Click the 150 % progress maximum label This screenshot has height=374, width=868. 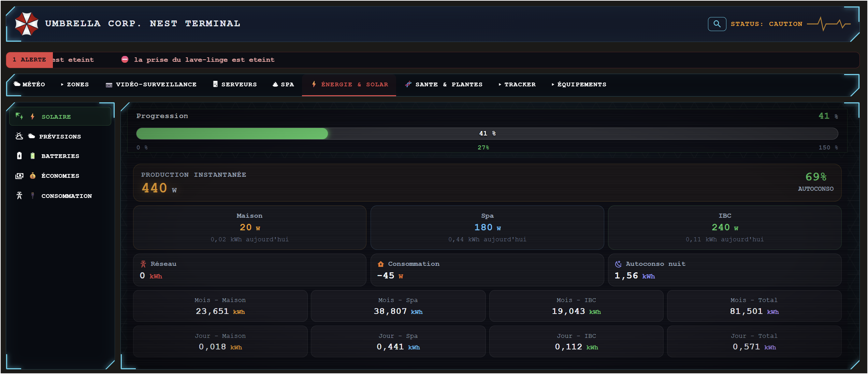point(828,147)
